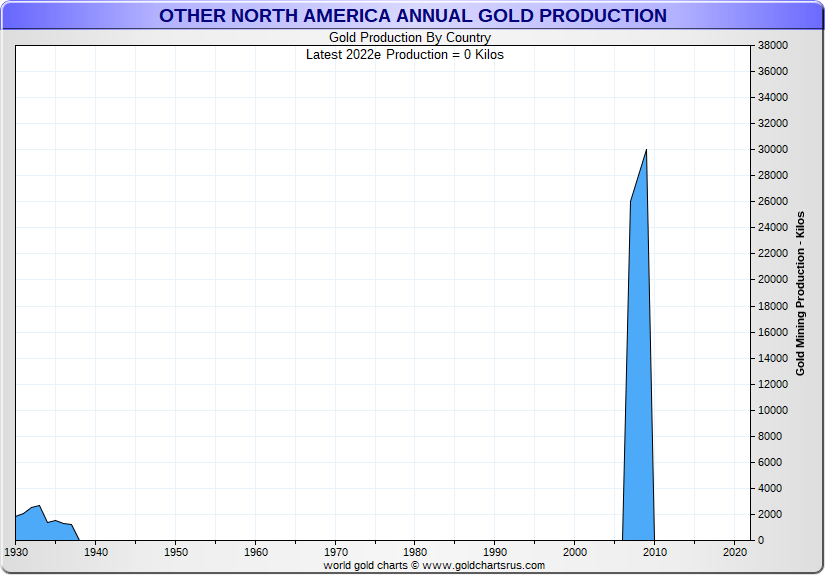Click the 12000 y-axis value
Viewport: 825px width, 575px height.
tap(773, 385)
